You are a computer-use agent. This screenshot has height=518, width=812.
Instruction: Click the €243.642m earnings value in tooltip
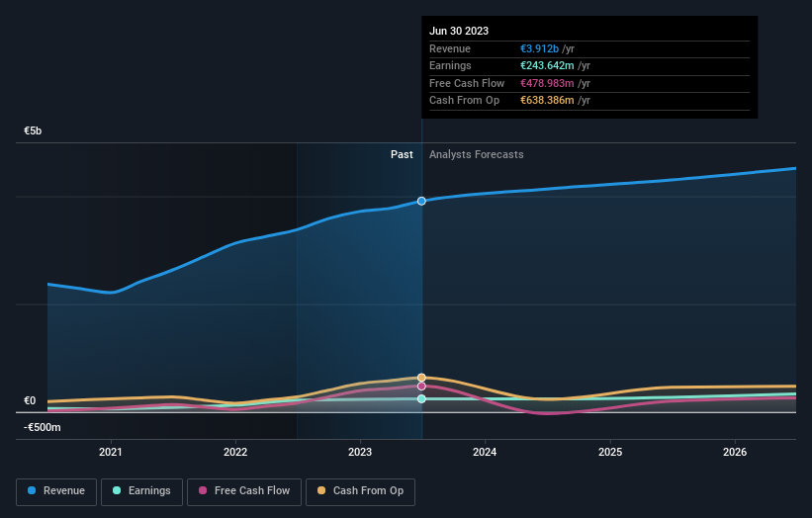547,65
